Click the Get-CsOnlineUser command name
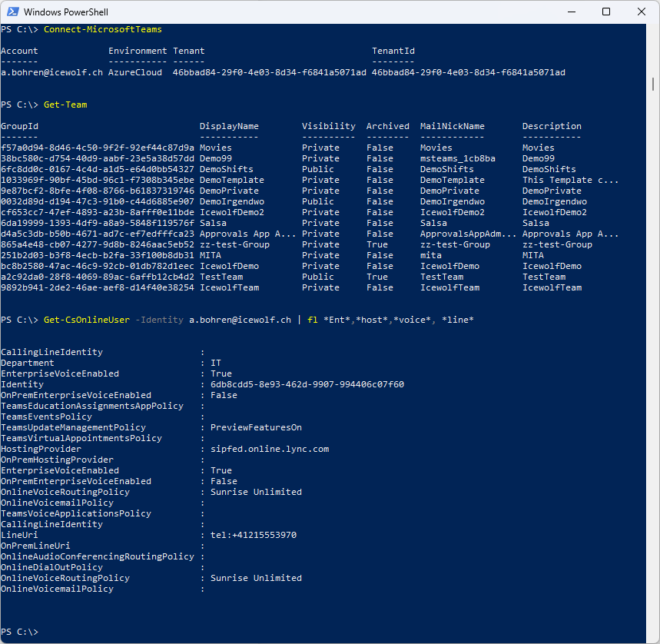The width and height of the screenshot is (660, 644). pos(87,320)
